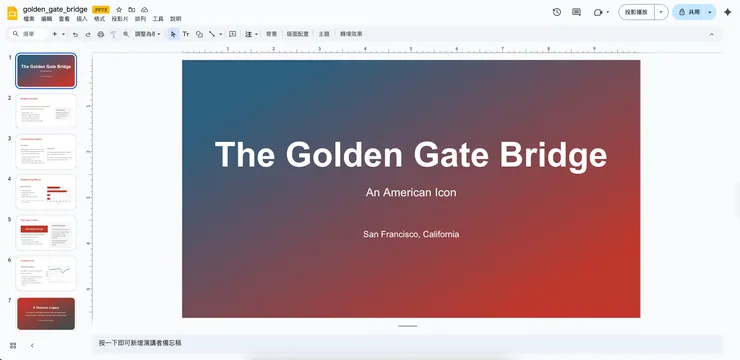
Task: Open the video call options dropdown
Action: [608, 12]
